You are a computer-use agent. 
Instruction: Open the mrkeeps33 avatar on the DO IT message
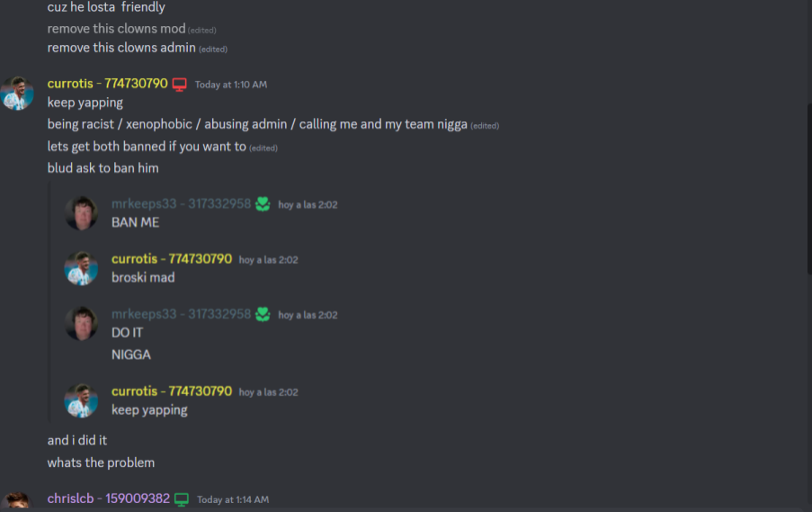point(81,323)
